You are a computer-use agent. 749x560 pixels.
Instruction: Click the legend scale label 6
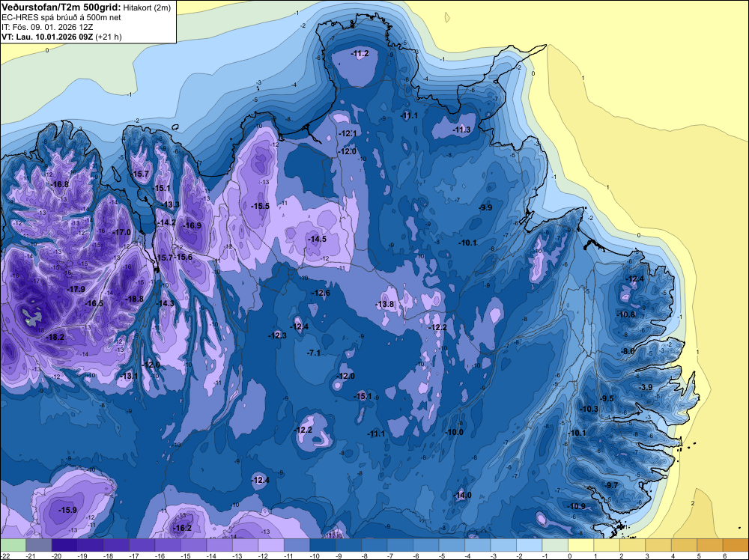click(725, 556)
